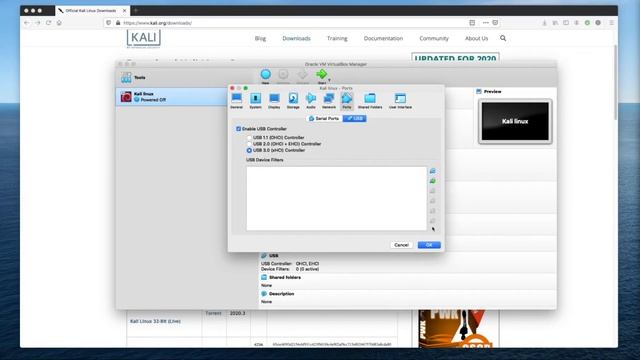Click Discard icon in VirtualBox Manager toolbar
This screenshot has height=360, width=640.
coord(302,76)
